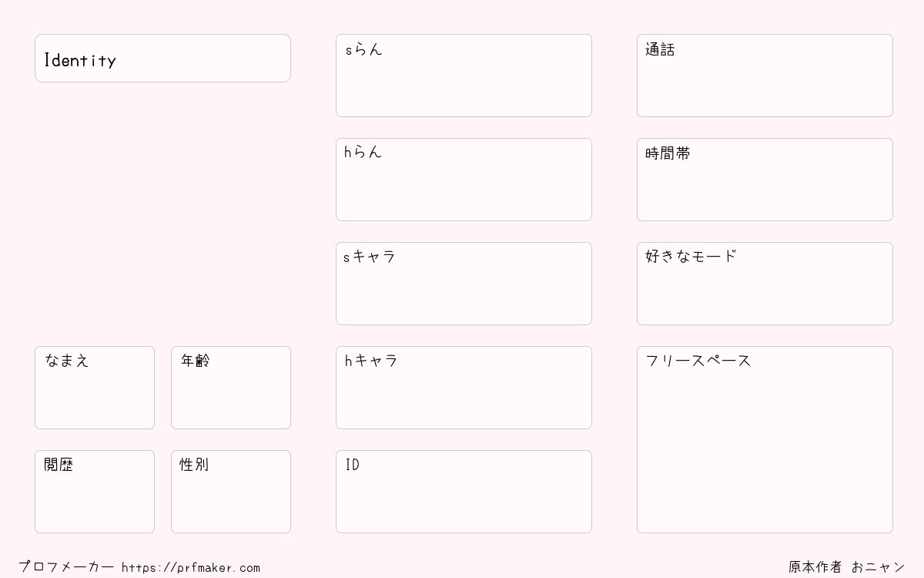Click the hキャラ field

tap(464, 388)
